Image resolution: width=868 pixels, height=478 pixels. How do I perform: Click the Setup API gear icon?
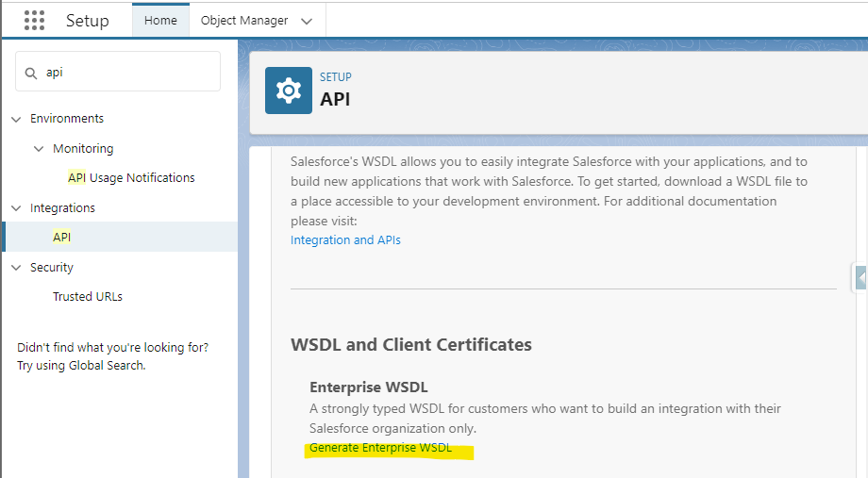pyautogui.click(x=289, y=91)
